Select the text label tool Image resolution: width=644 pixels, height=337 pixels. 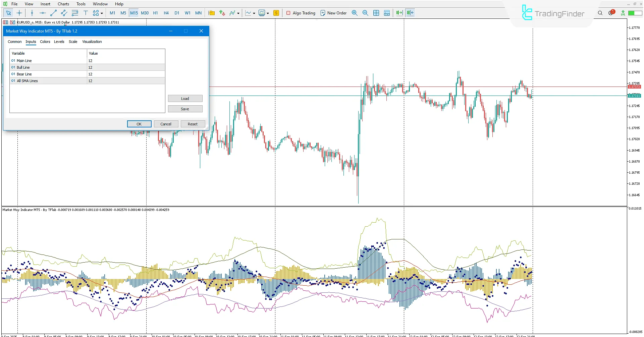(x=86, y=13)
